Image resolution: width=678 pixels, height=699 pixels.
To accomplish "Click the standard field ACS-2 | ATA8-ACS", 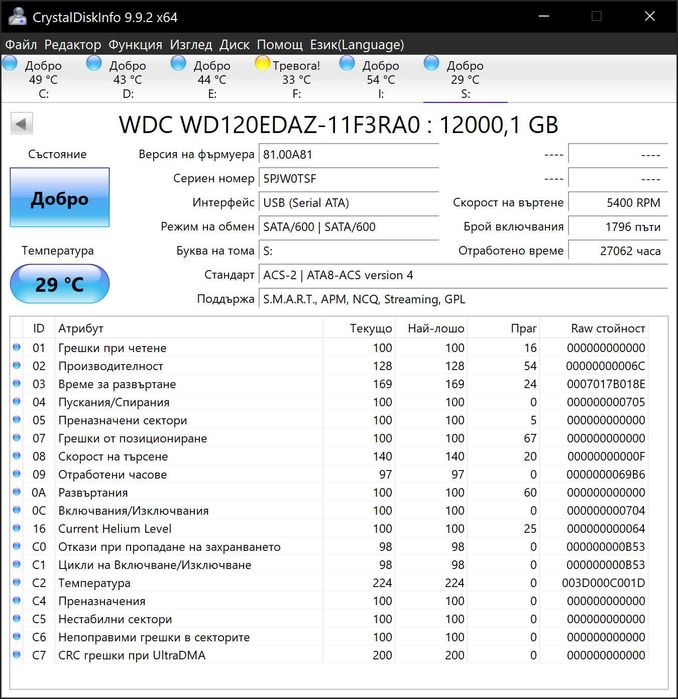I will coord(463,275).
